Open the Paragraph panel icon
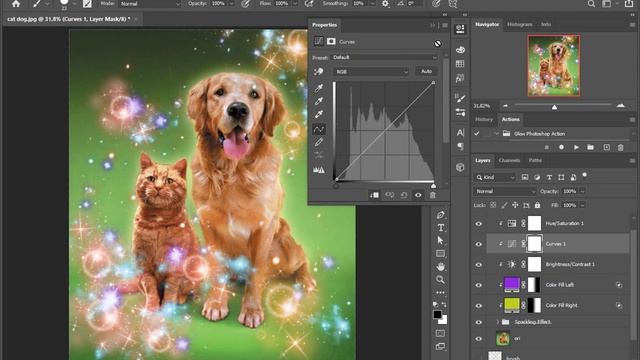The width and height of the screenshot is (640, 360). [x=460, y=146]
